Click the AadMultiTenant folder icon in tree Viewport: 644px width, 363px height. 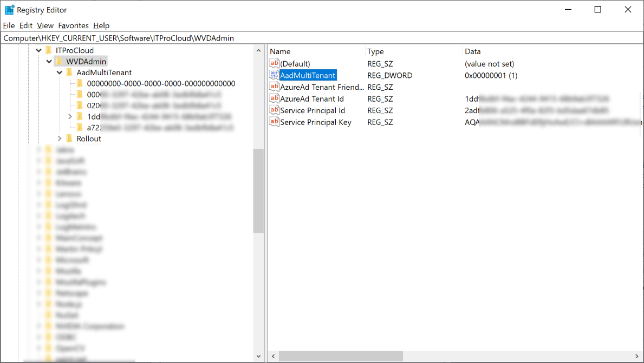point(69,72)
